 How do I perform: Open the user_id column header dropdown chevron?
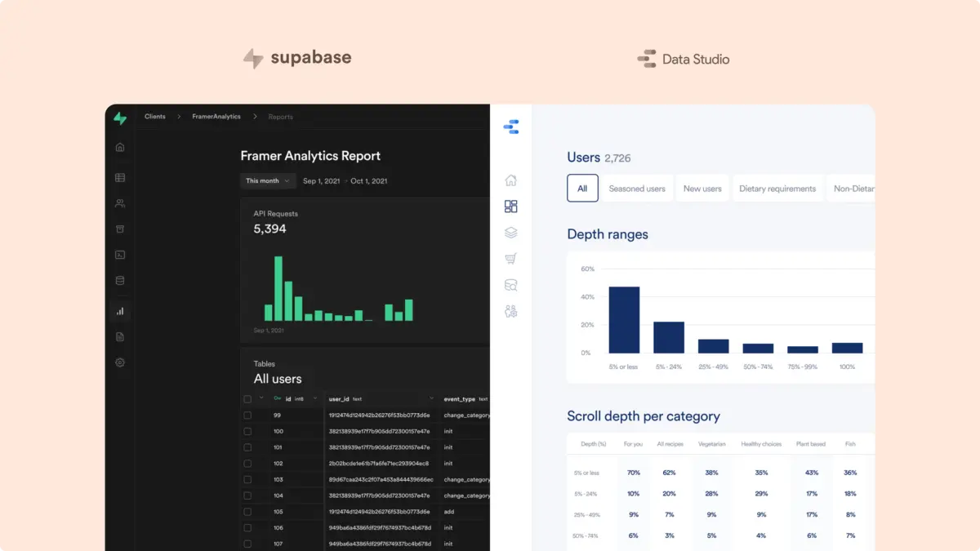[x=432, y=398]
